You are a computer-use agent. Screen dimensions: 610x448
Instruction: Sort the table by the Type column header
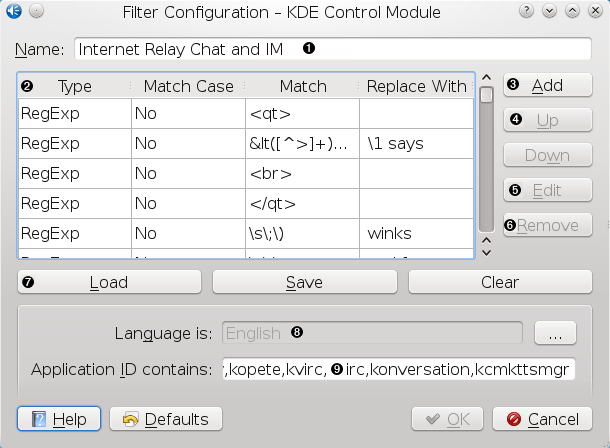(75, 86)
